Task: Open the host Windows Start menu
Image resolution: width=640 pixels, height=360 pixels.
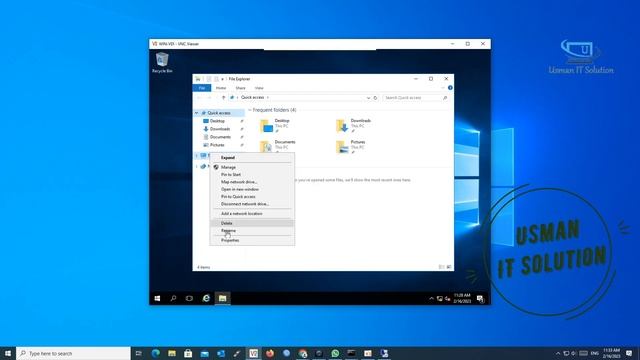Action: [x=8, y=353]
